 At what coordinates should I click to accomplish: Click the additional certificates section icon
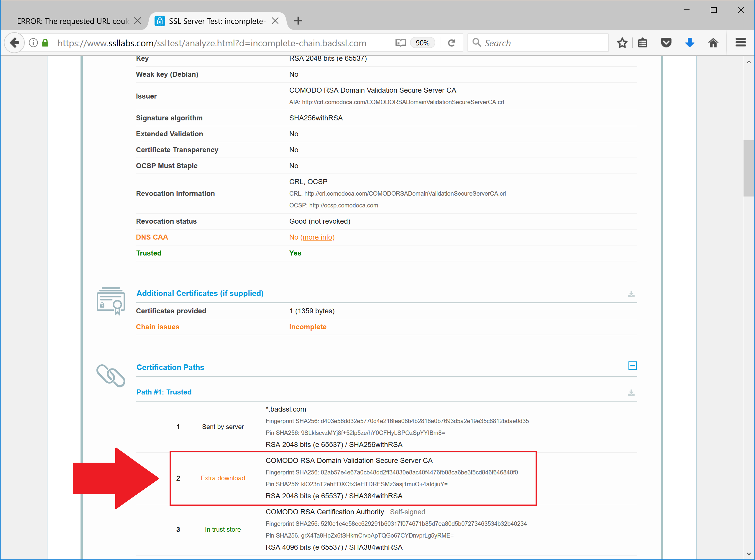pyautogui.click(x=111, y=301)
